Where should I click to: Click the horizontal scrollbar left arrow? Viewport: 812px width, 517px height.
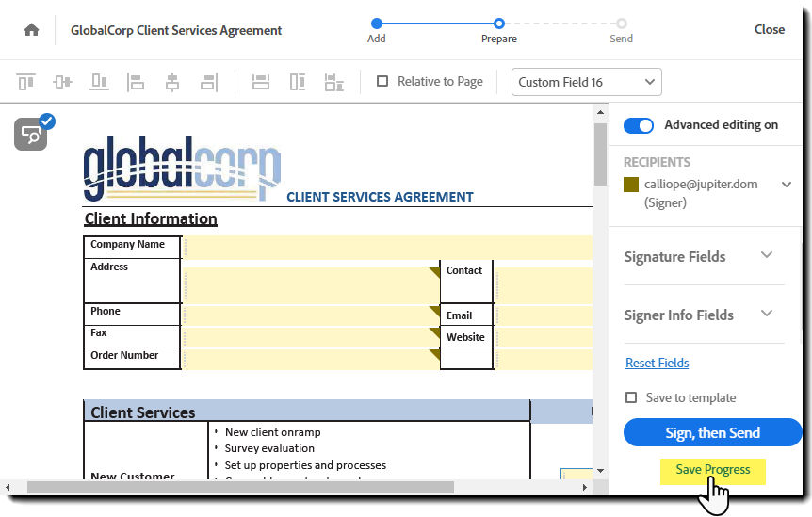(8, 487)
